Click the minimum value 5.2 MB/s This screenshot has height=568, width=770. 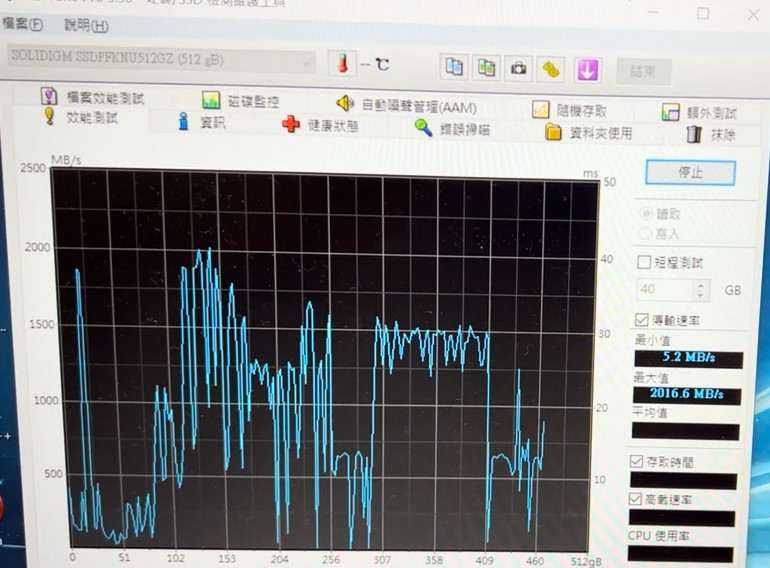pyautogui.click(x=688, y=358)
